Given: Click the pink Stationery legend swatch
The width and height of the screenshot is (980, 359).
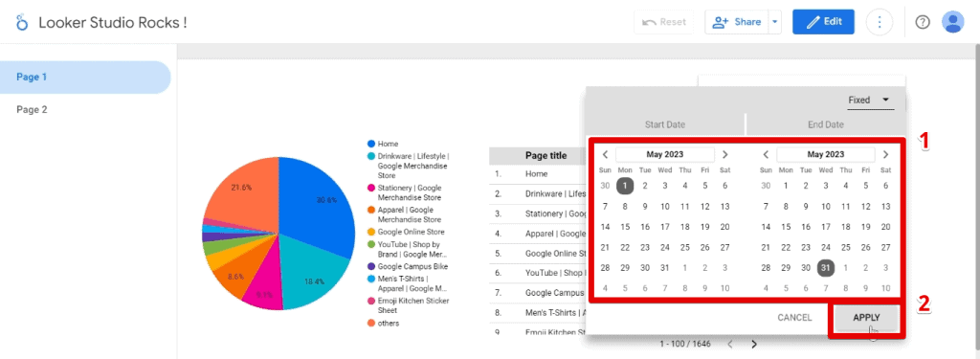Looking at the screenshot, I should click(x=371, y=188).
